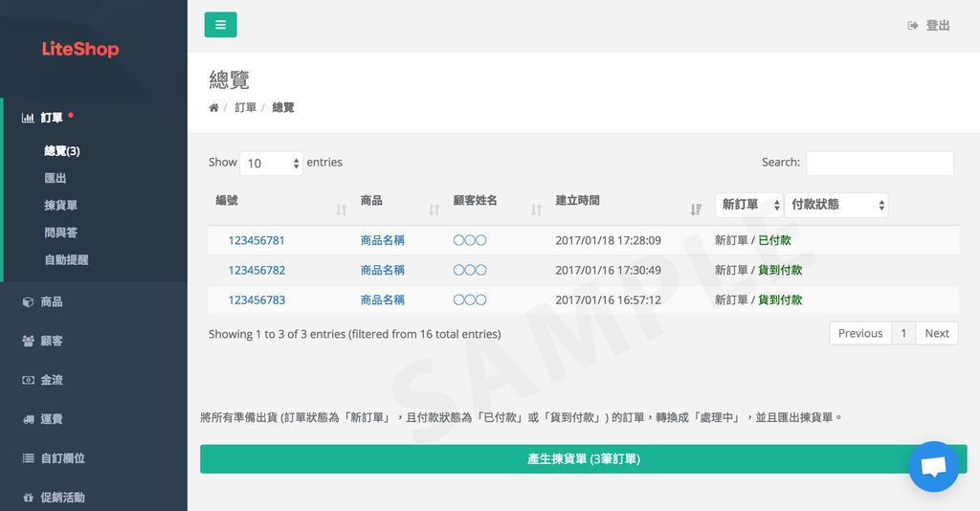Click timestamp 2017/01/16 17:30:49
980x511 pixels.
608,270
